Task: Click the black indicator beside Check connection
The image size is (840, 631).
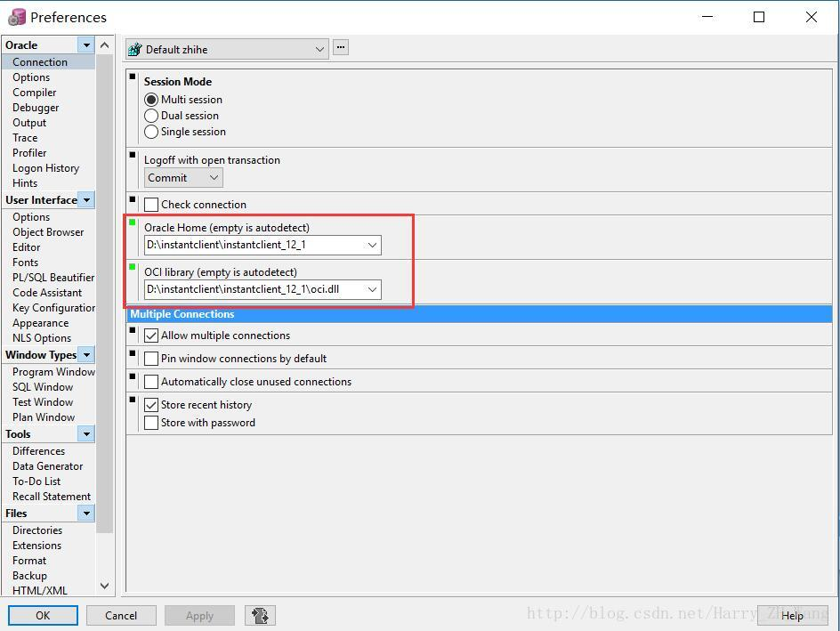Action: [133, 199]
